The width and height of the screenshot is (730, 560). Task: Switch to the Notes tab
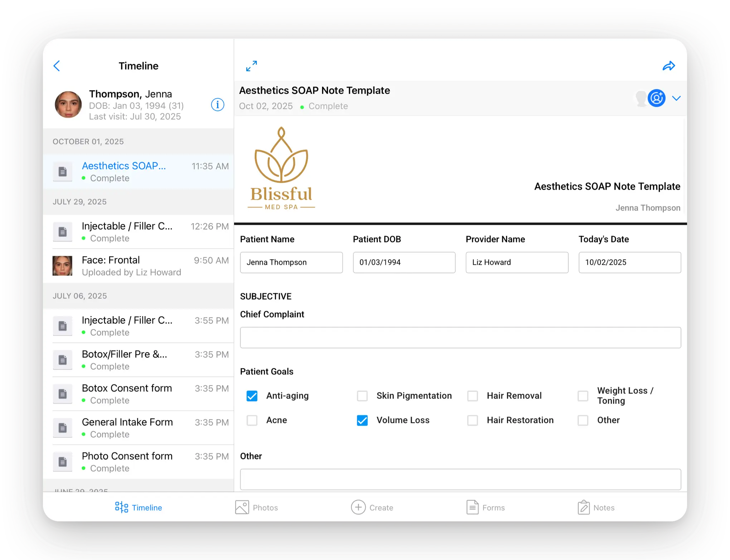[596, 507]
